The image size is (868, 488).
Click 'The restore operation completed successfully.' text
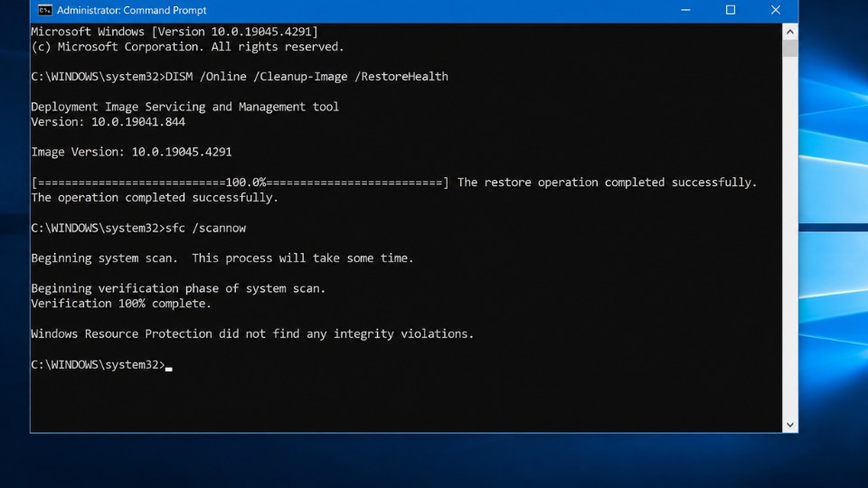point(607,183)
